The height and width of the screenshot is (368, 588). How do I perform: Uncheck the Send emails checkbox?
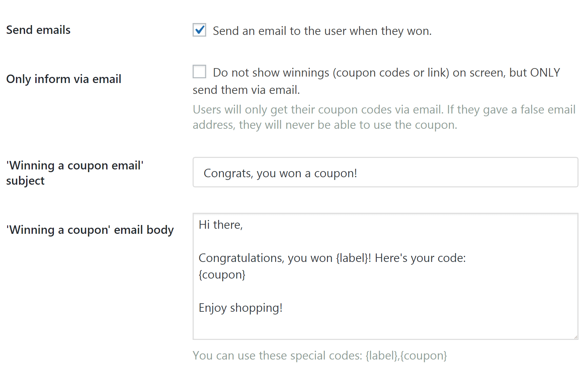coord(199,30)
